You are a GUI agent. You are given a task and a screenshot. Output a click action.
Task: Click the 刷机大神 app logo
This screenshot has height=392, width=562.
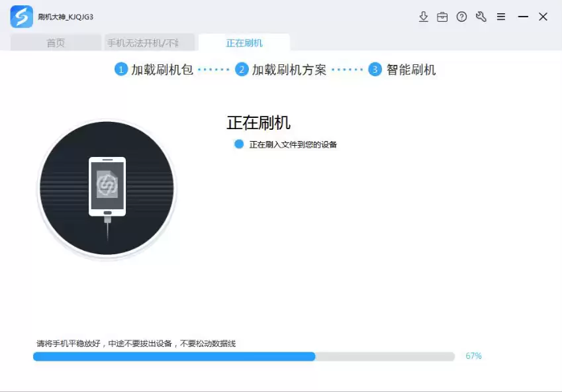point(21,17)
